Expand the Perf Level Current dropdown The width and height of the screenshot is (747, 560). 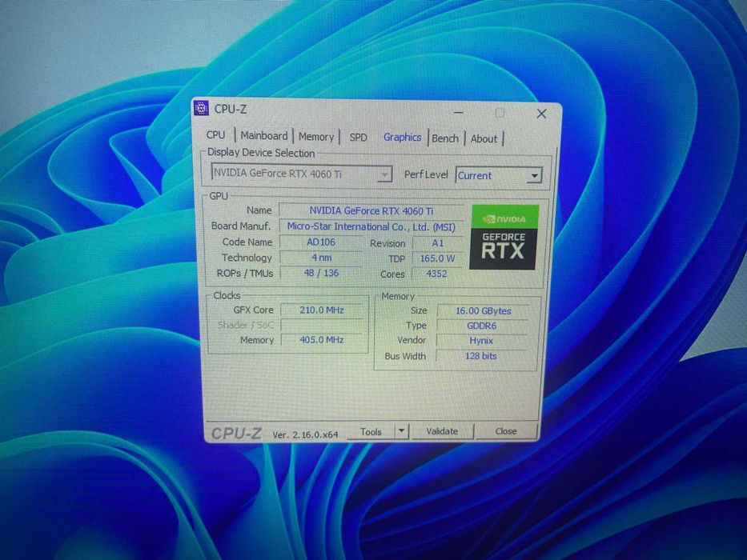[x=498, y=176]
